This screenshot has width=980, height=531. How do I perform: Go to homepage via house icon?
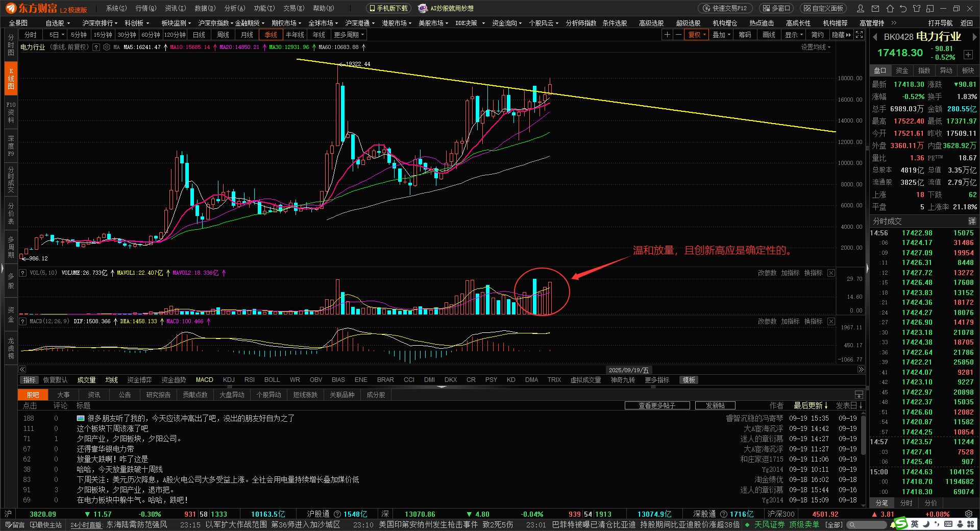pos(890,8)
